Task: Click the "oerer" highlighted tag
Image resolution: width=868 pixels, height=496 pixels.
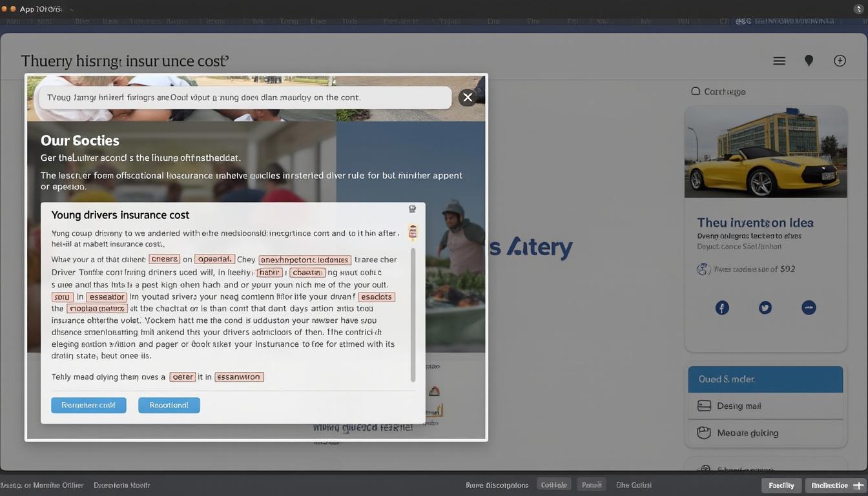Action: (x=183, y=377)
